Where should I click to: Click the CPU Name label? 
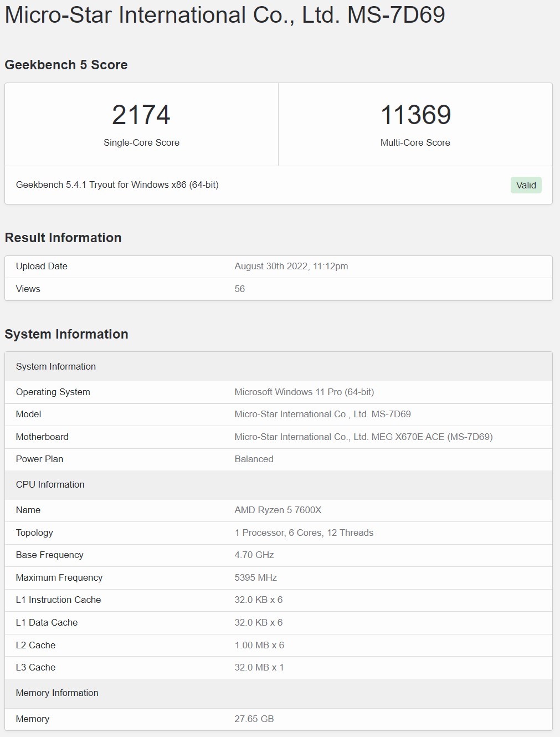point(28,510)
